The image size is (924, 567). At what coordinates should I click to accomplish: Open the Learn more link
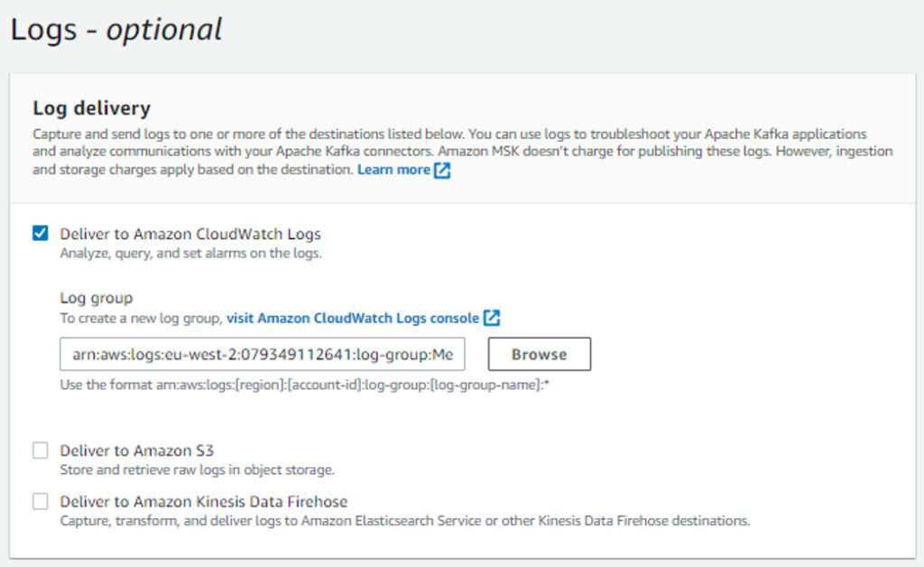[393, 170]
